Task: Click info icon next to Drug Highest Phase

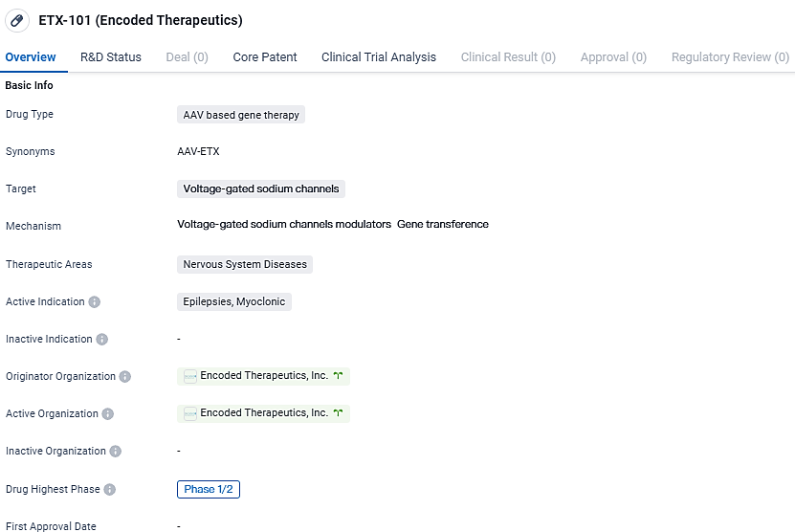Action: pyautogui.click(x=109, y=490)
